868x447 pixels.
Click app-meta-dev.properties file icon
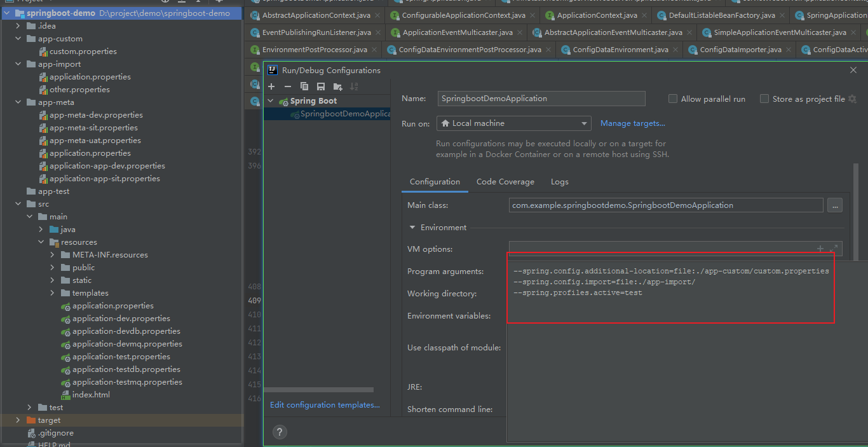(x=44, y=115)
